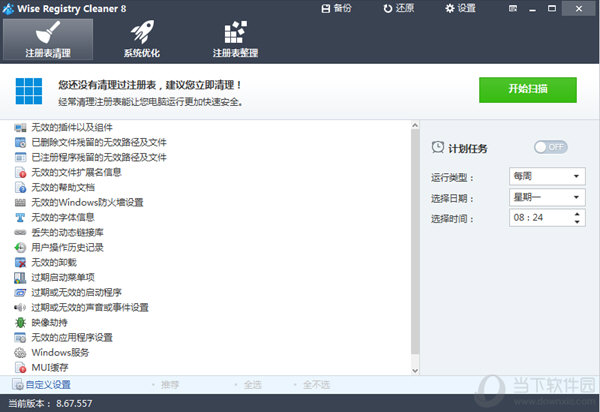Click the 自定义设置 link
The width and height of the screenshot is (600, 412).
pyautogui.click(x=48, y=384)
